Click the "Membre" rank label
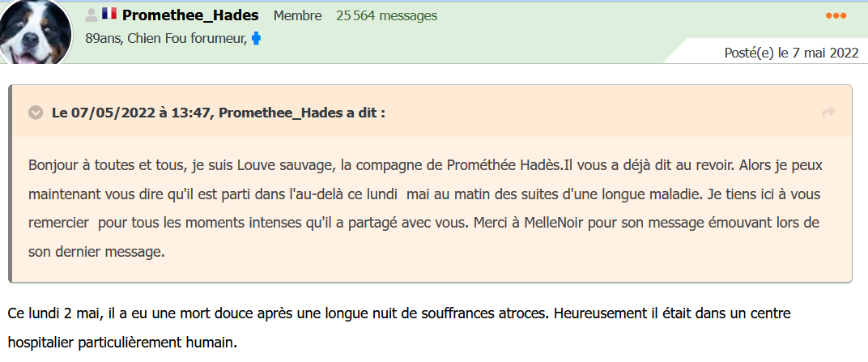This screenshot has width=868, height=362. point(298,16)
